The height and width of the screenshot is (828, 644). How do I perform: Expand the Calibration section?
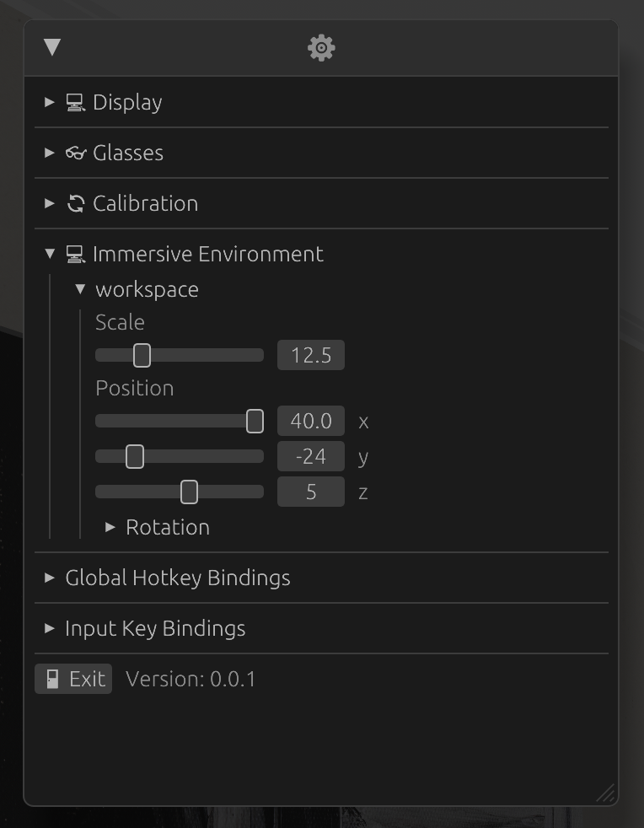49,203
